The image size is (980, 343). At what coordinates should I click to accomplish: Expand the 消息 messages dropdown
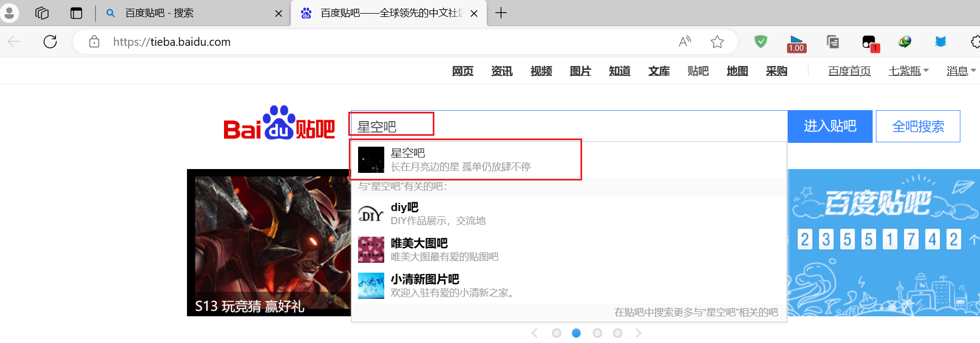(x=961, y=71)
